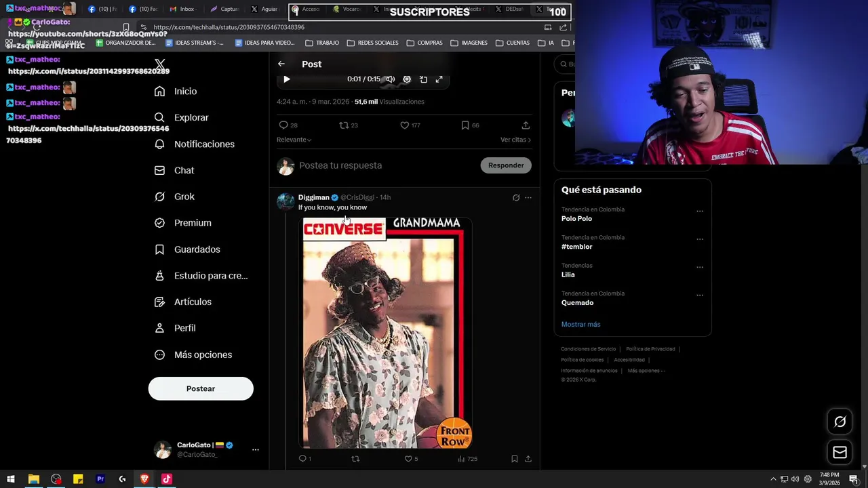
Task: Open CarloGato account options ellipsis
Action: coord(256,449)
